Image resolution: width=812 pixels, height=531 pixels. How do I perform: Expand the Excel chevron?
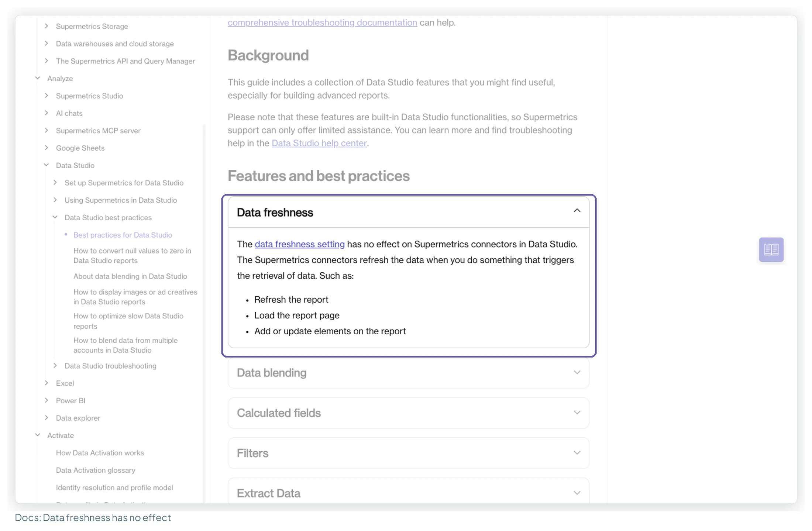coord(47,383)
